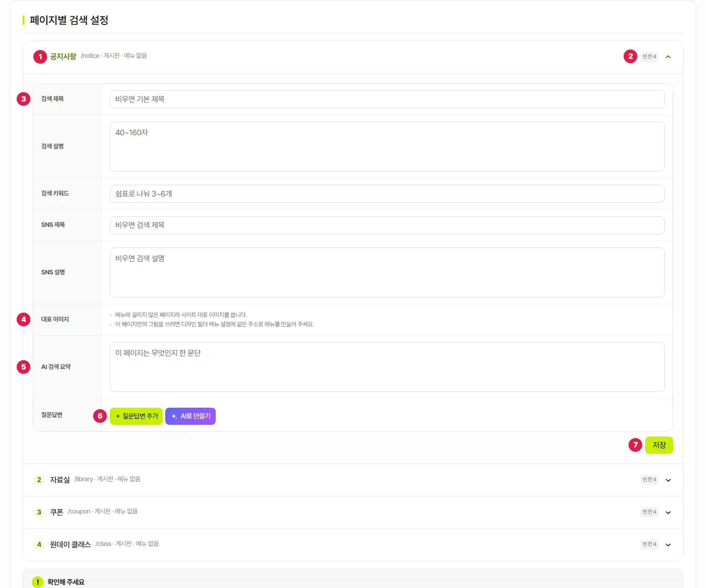
Task: Click the exclamation icon beside 확인해 주세요
Action: click(38, 582)
